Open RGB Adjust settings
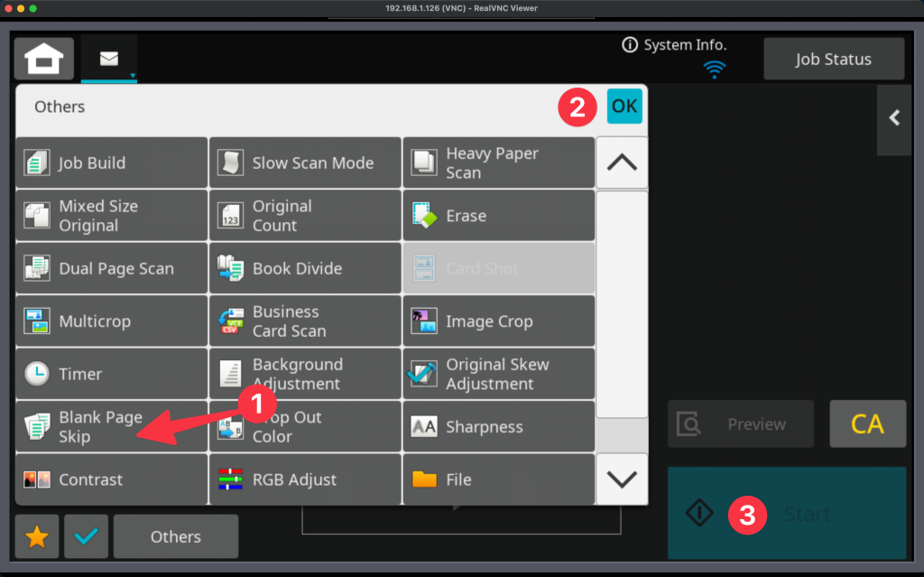924x577 pixels. tap(305, 479)
